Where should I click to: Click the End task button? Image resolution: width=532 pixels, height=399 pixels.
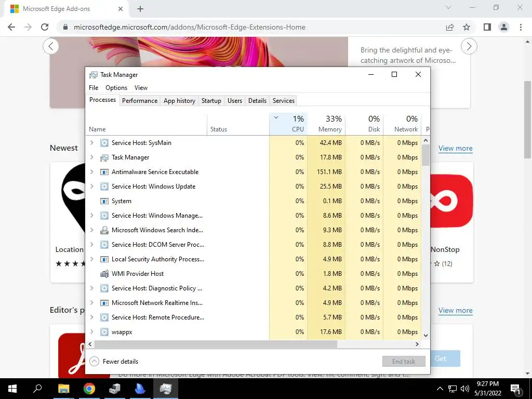click(404, 362)
